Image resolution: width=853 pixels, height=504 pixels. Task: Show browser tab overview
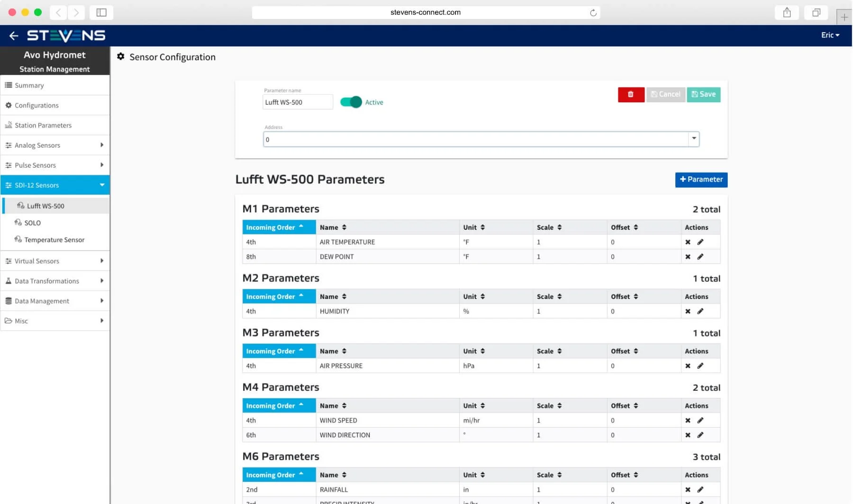tap(816, 12)
